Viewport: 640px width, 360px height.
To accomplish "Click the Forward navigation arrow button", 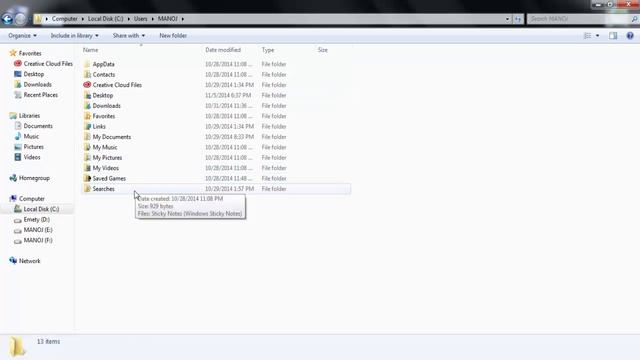I will [20, 19].
